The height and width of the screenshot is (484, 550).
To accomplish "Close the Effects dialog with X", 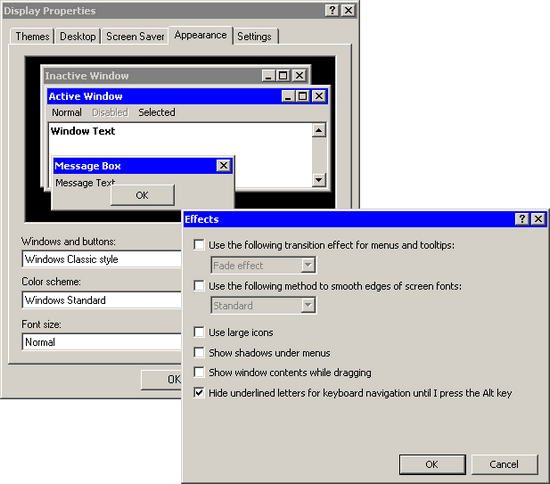I will click(538, 219).
